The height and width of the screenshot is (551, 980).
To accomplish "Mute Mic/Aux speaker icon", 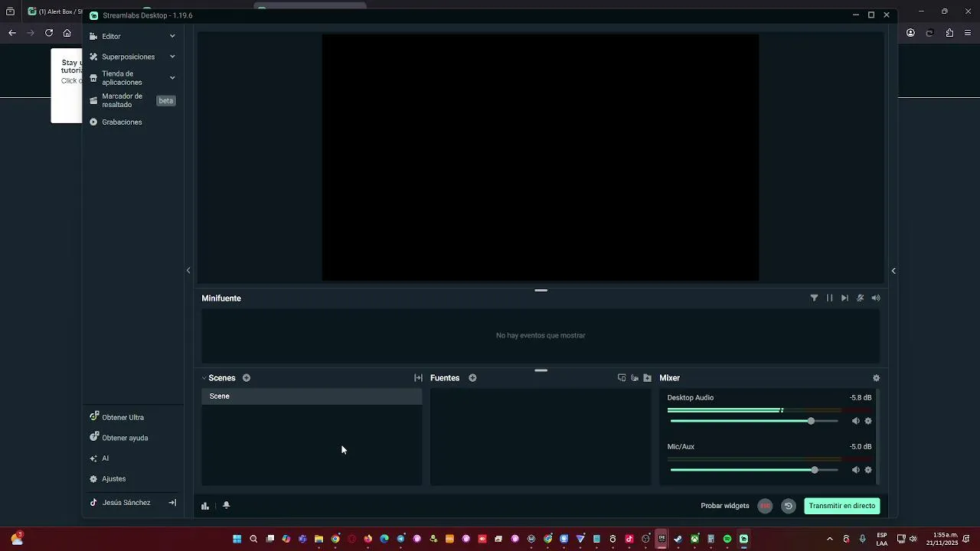I will [856, 470].
